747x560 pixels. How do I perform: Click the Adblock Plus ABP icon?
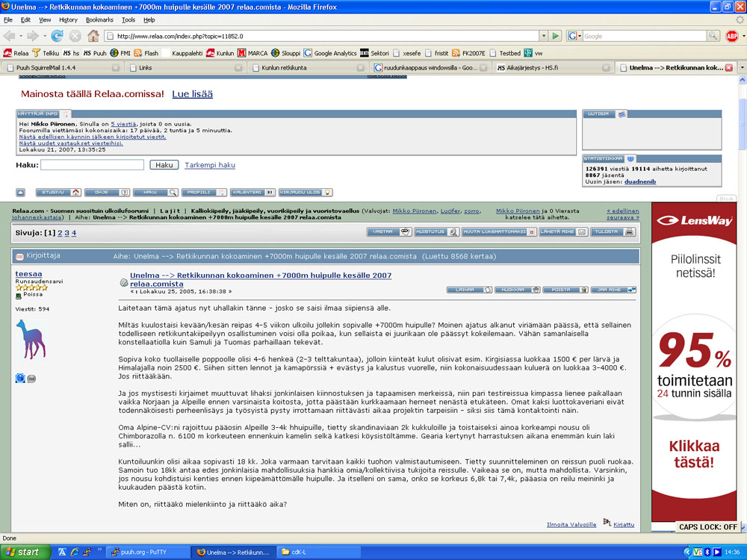click(x=732, y=36)
